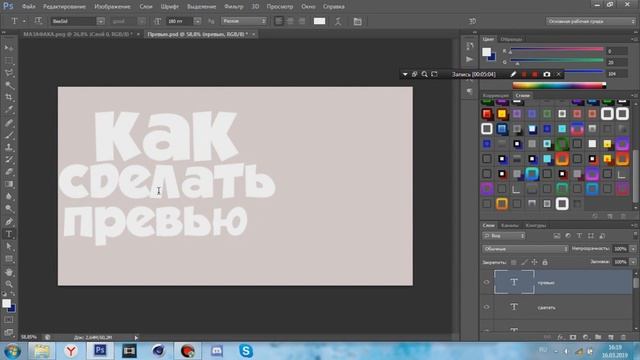The height and width of the screenshot is (360, 640).
Task: Switch to the Каналы tab
Action: pos(509,225)
